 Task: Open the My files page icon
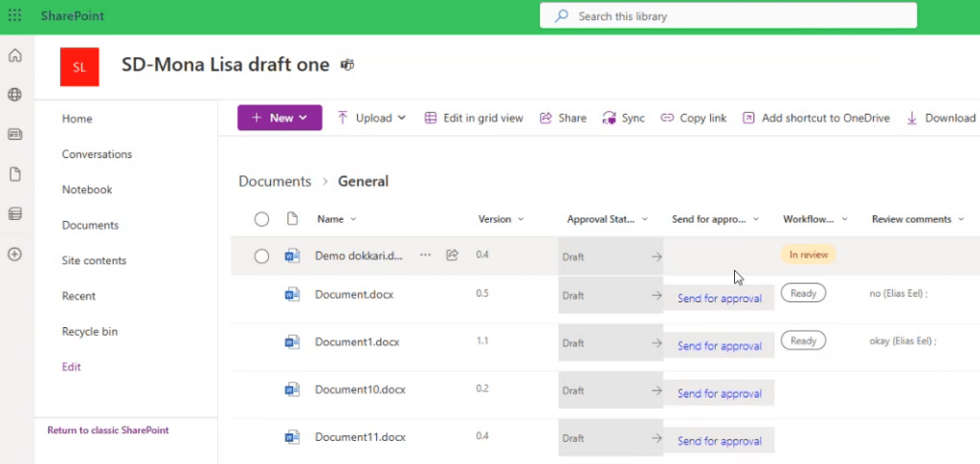(x=14, y=174)
